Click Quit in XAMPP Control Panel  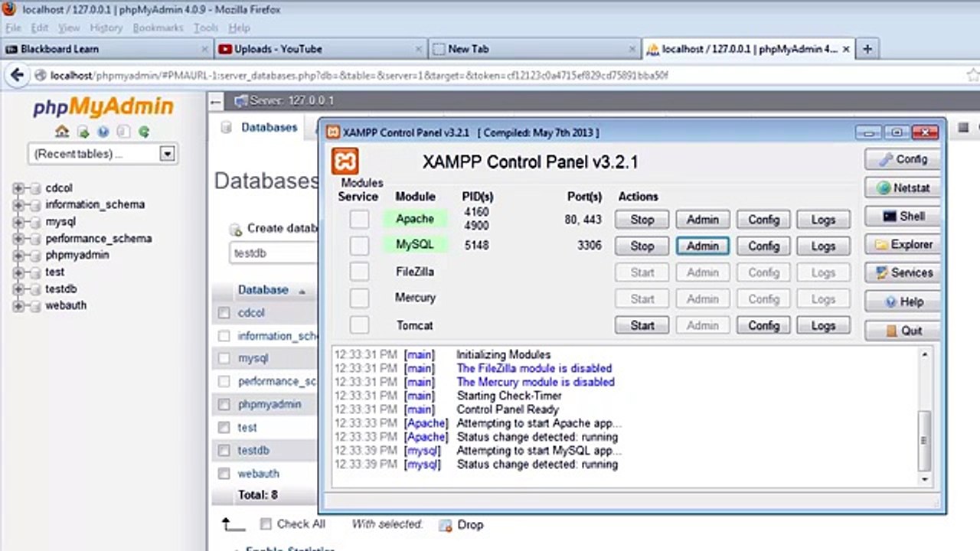[x=903, y=331]
